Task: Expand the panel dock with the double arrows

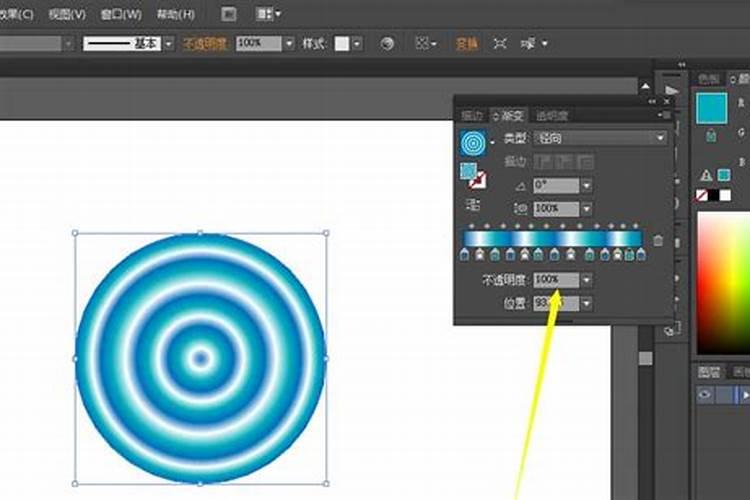Action: point(682,65)
